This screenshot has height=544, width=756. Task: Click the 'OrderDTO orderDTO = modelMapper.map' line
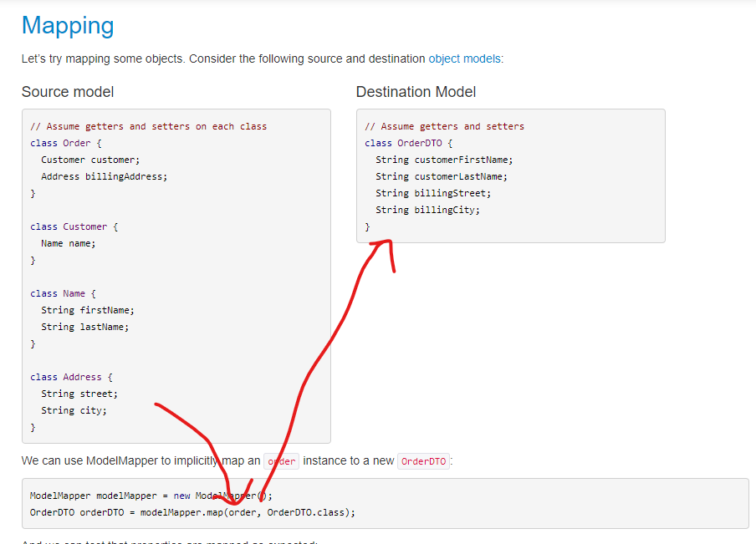coord(192,512)
